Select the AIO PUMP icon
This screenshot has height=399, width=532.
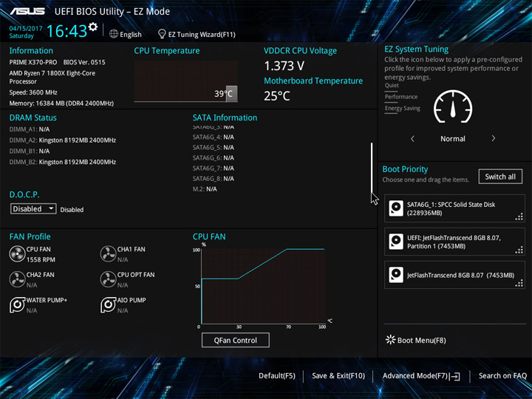click(x=108, y=305)
